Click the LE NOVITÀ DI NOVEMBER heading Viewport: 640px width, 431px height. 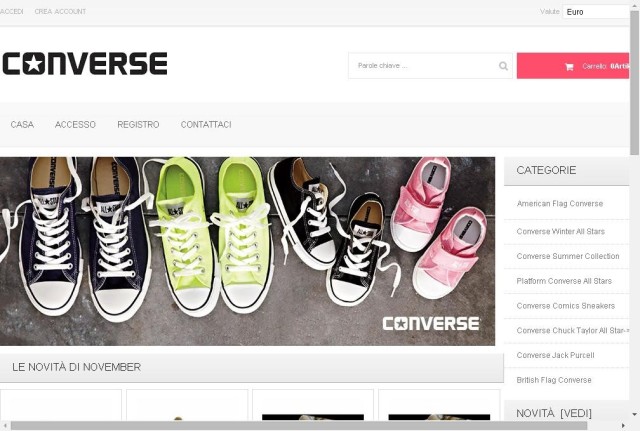[x=76, y=367]
